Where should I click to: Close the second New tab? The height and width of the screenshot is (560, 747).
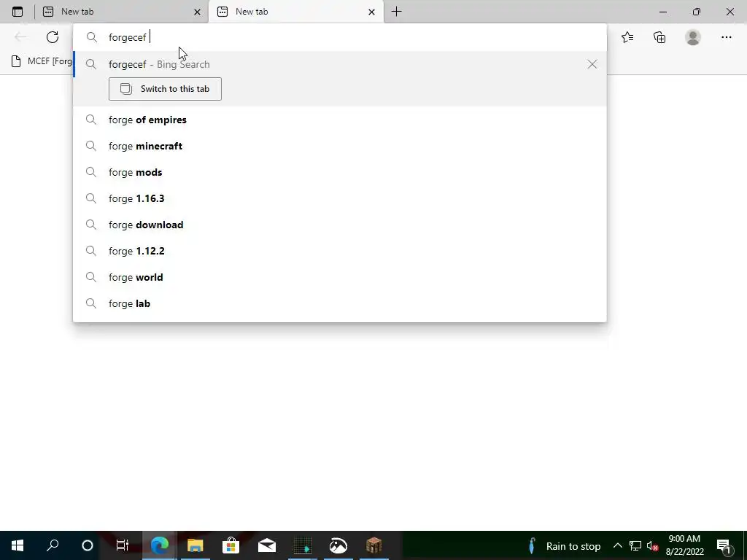[371, 12]
